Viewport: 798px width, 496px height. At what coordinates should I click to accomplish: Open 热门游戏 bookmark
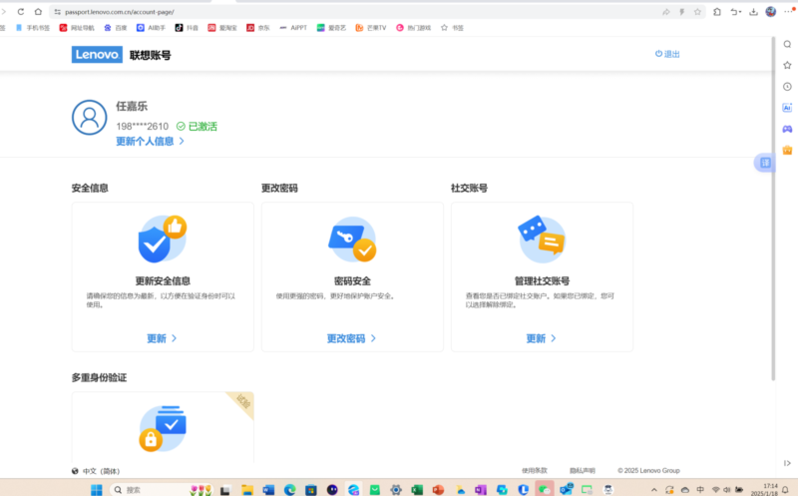click(414, 28)
